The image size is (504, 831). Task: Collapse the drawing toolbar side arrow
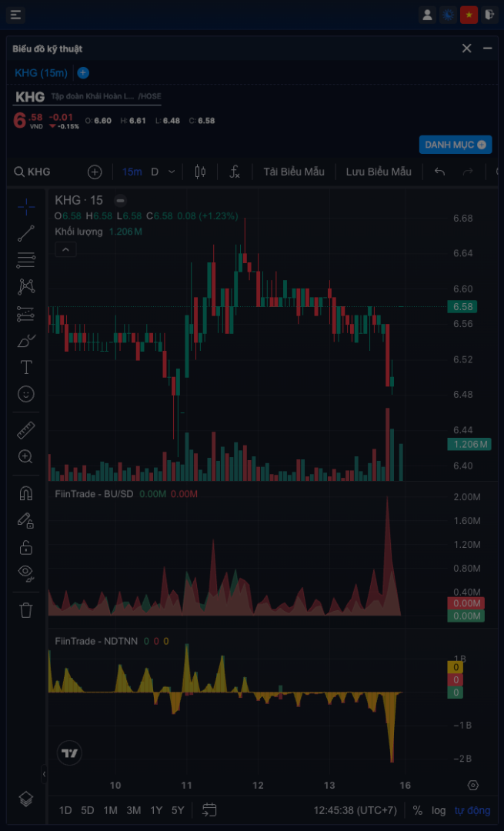click(44, 774)
